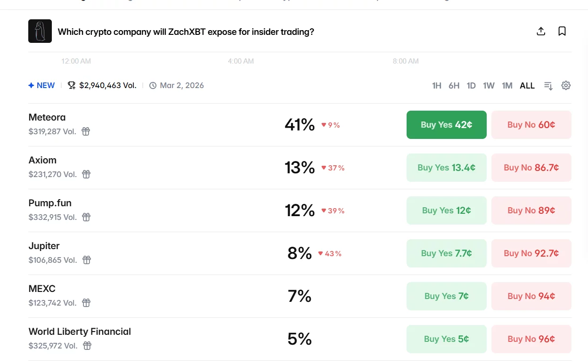588x364 pixels.
Task: Open the chart settings gear
Action: (566, 85)
